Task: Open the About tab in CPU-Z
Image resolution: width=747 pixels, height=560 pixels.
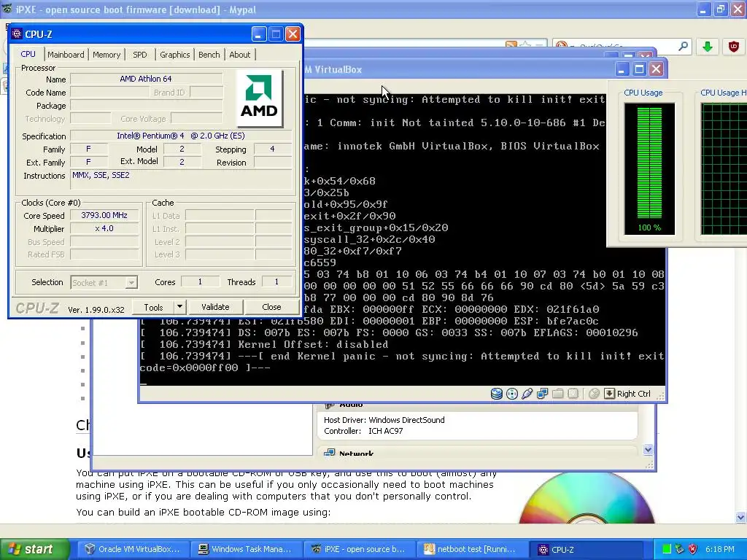Action: (x=239, y=55)
